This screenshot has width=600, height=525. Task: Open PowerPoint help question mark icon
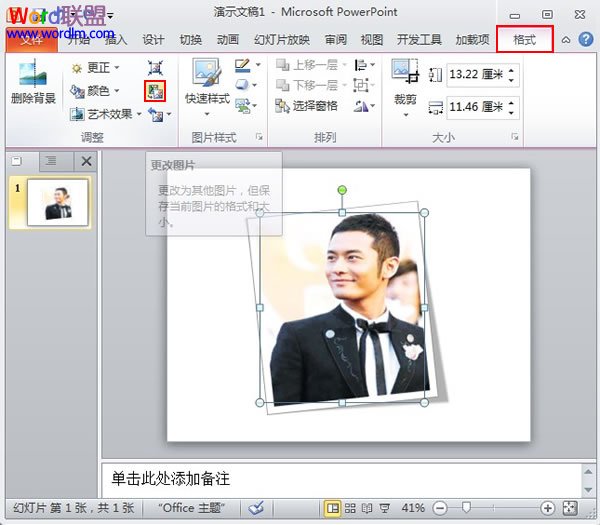[586, 39]
